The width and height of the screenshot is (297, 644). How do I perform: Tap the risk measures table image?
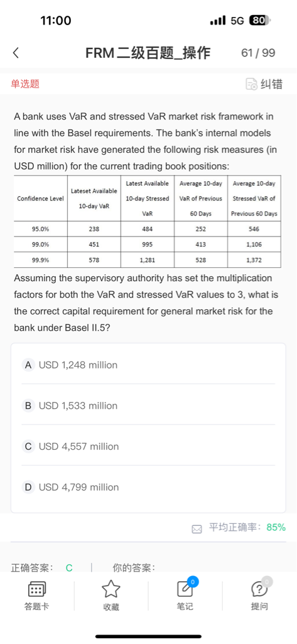148,221
